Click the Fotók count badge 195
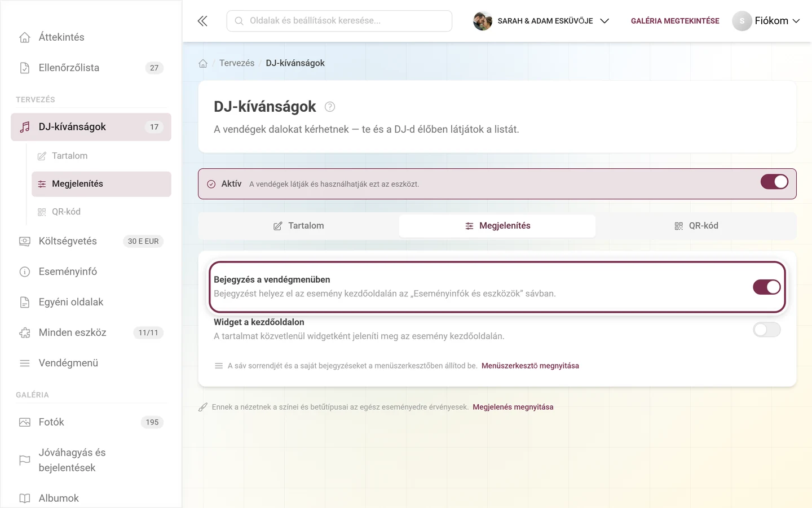Viewport: 812px width, 508px height. (x=152, y=422)
